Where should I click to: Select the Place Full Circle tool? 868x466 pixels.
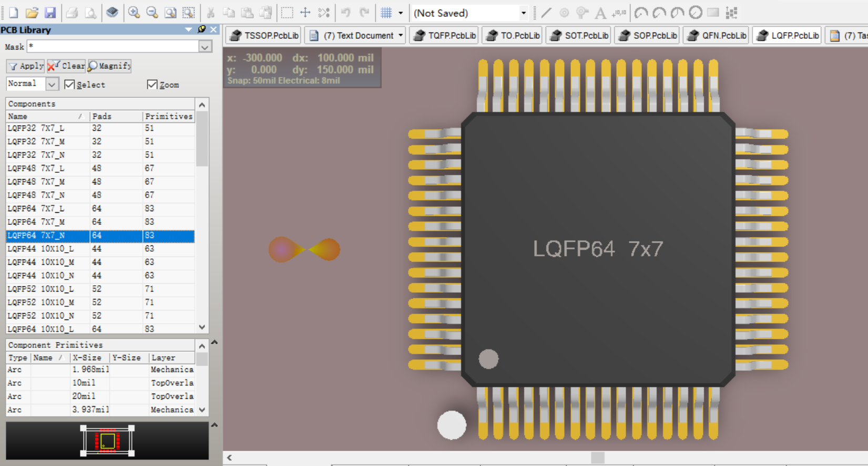tap(695, 13)
